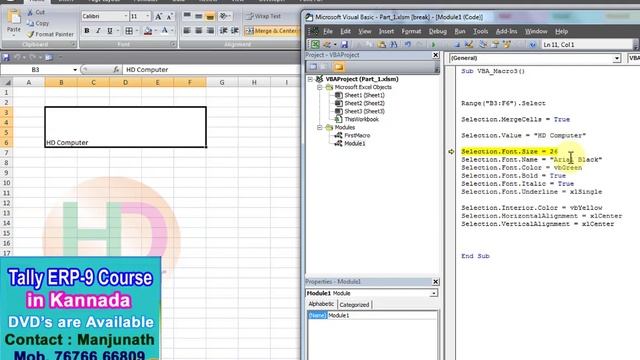Click View Microsoft Excel icon in VBA toolbar
The width and height of the screenshot is (640, 360).
pyautogui.click(x=315, y=44)
